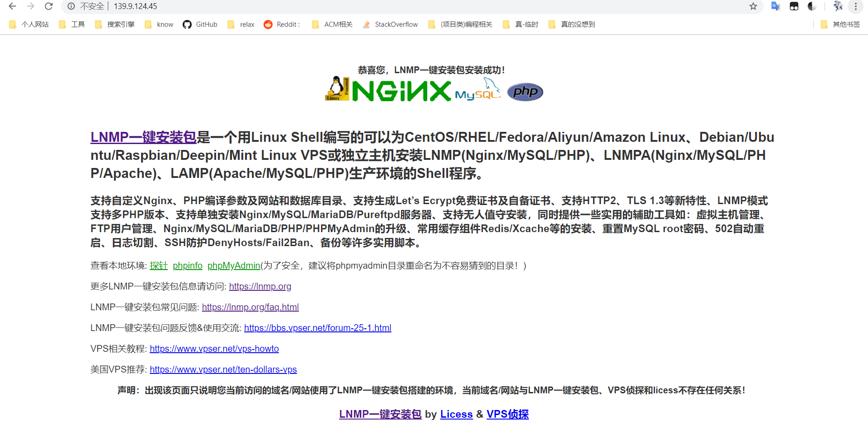This screenshot has width=868, height=429.
Task: Open the LNMP FAQ page link
Action: tap(250, 307)
